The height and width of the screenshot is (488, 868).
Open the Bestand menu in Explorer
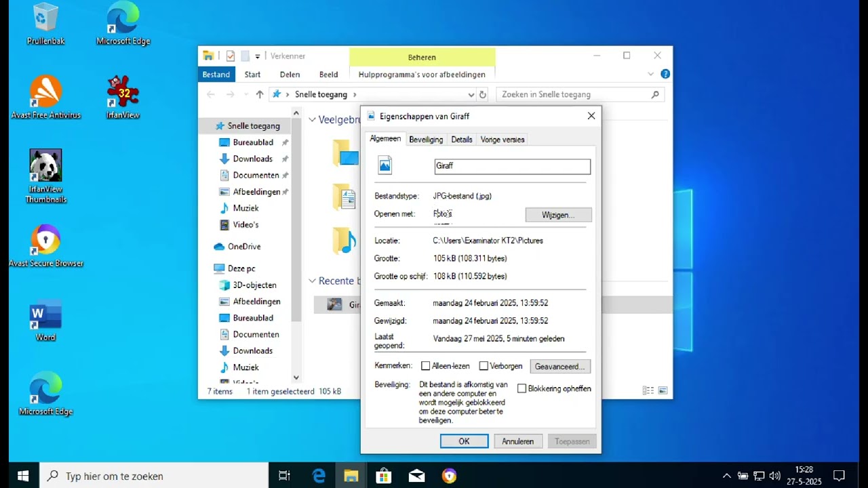pyautogui.click(x=216, y=75)
